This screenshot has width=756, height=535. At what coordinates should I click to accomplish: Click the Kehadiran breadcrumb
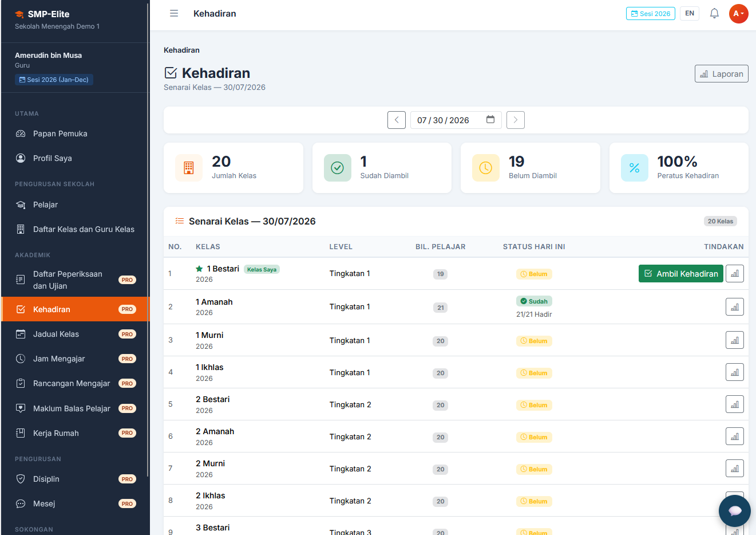(x=181, y=50)
